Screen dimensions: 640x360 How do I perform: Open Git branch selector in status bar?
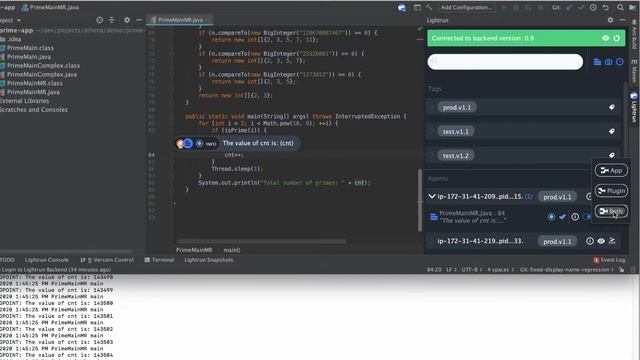(566, 270)
